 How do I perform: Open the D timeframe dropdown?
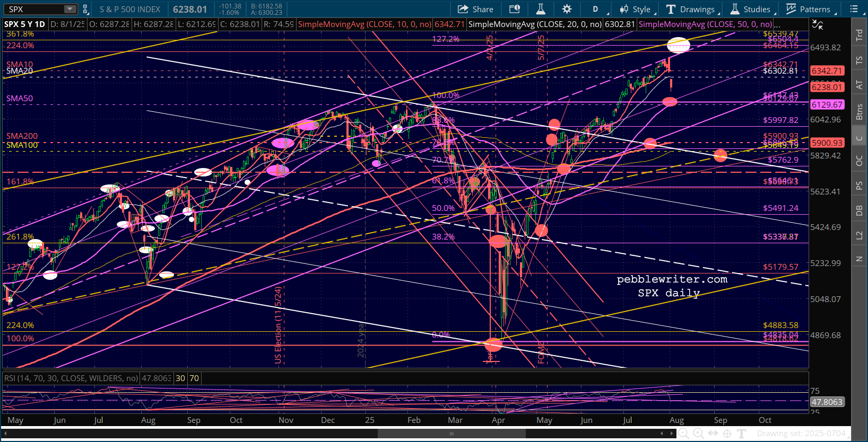(x=595, y=9)
